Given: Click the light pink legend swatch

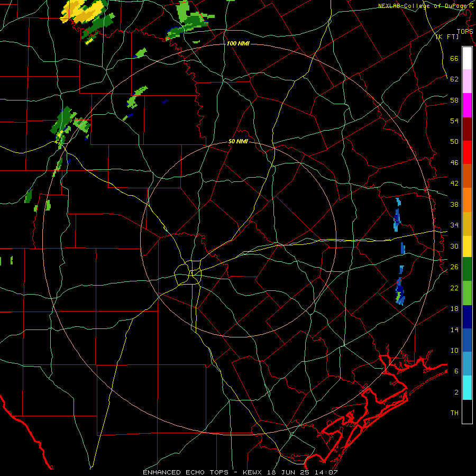Looking at the screenshot, I should click(467, 81).
